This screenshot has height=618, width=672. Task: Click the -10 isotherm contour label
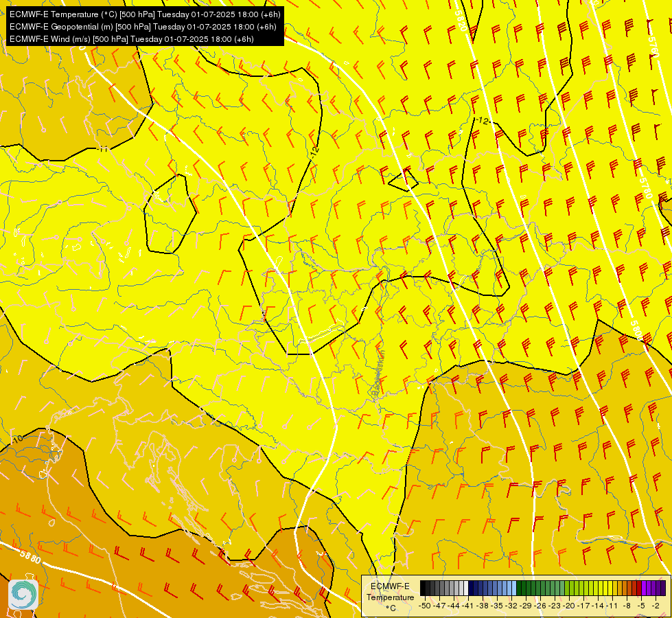[17, 439]
